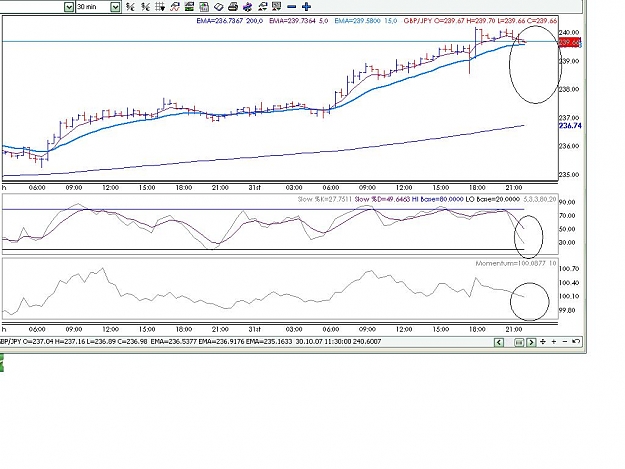
Task: Click the undo arrow icon in status bar
Action: [576, 342]
